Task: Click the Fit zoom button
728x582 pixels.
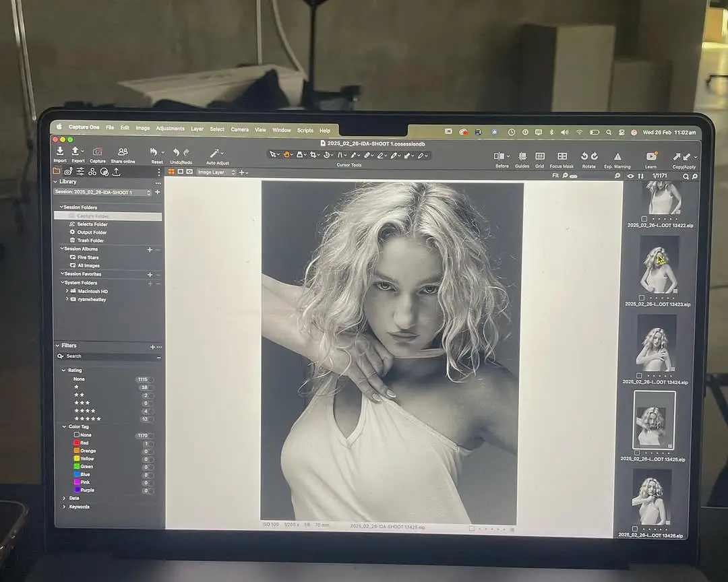Action: click(555, 175)
